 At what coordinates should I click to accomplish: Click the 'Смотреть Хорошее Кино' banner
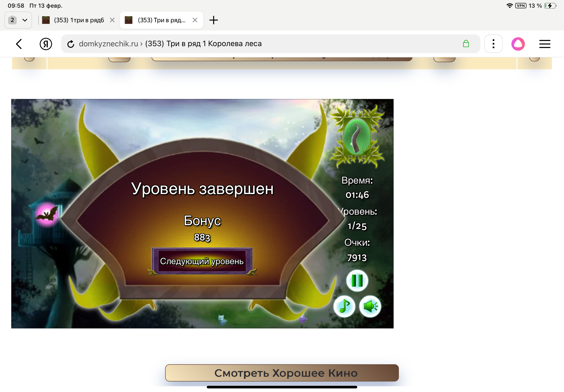point(282,373)
